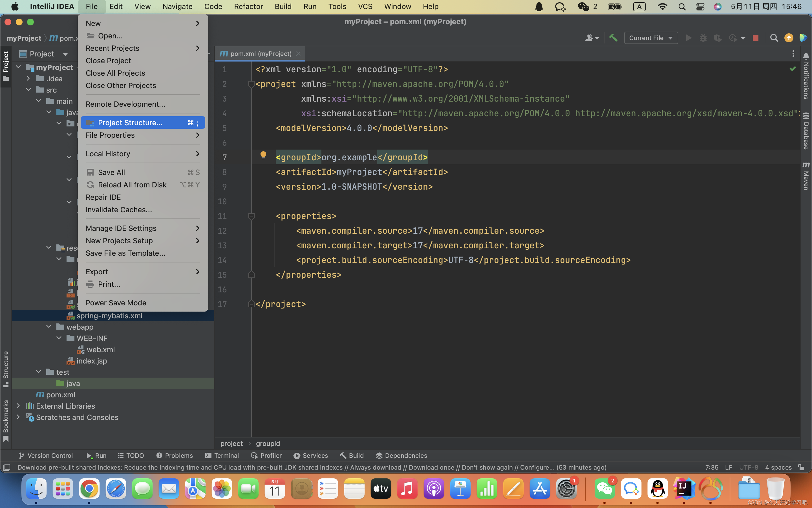The width and height of the screenshot is (812, 508).
Task: Click the read-only lock icon in status bar
Action: click(801, 467)
